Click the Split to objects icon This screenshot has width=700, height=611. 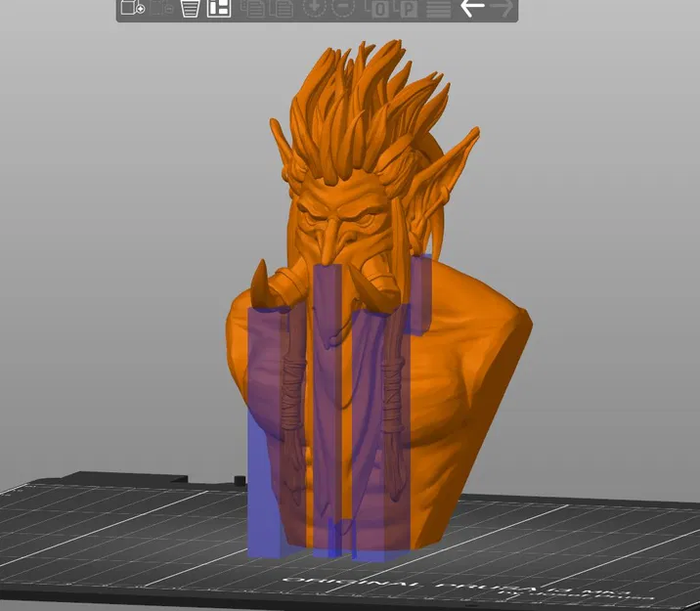tap(377, 8)
